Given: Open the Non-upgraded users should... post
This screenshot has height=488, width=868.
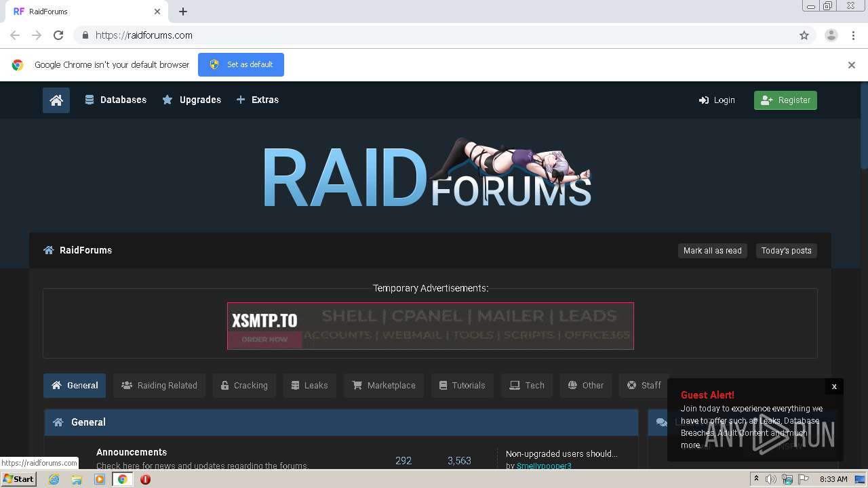Looking at the screenshot, I should pyautogui.click(x=561, y=453).
